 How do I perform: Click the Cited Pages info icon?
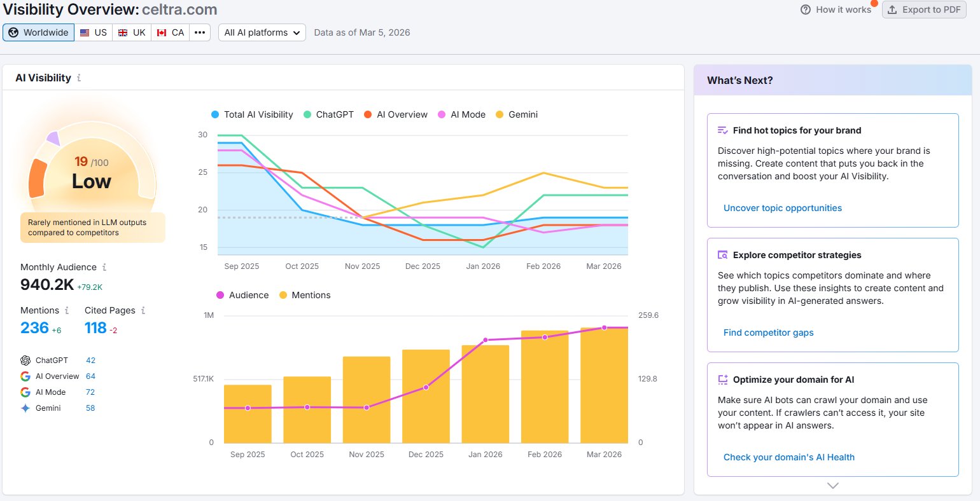click(143, 310)
